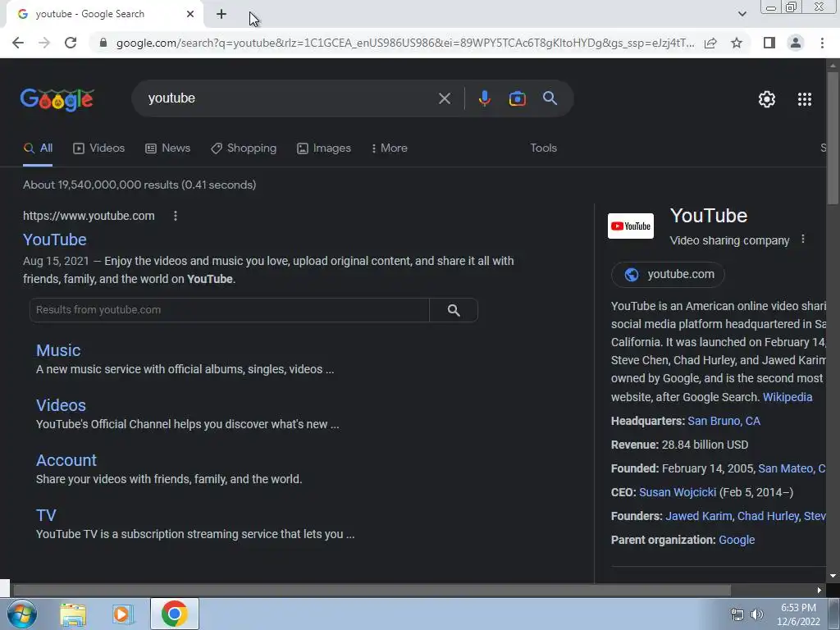This screenshot has width=840, height=630.
Task: Open the YouTube main result title
Action: pyautogui.click(x=55, y=240)
